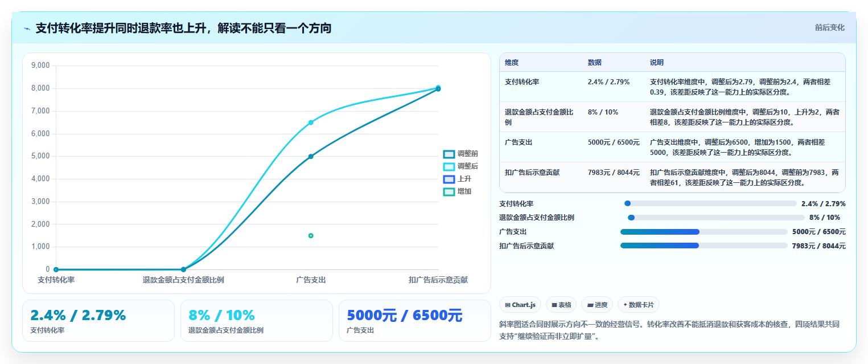Click the 扣广告后示意贡献 table row label
868x364 pixels.
(x=532, y=172)
